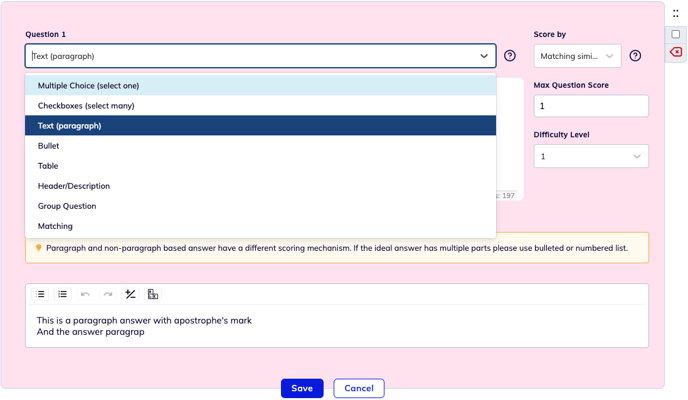
Task: Choose Group Question type
Action: pos(261,206)
